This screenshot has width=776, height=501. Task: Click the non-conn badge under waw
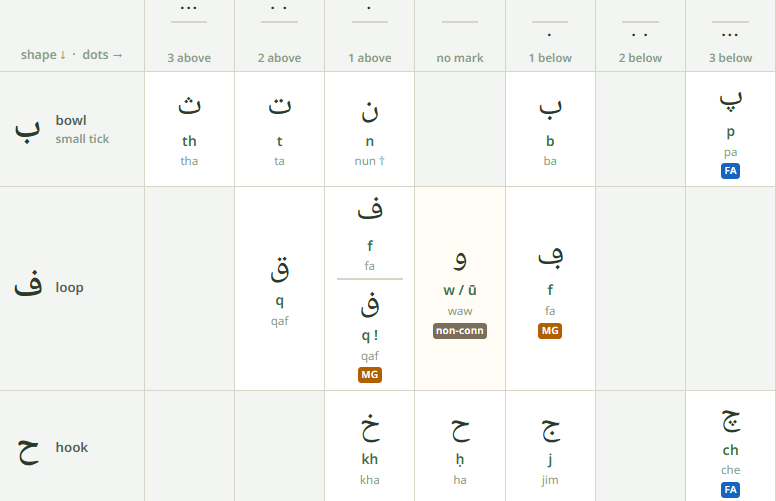pyautogui.click(x=460, y=331)
